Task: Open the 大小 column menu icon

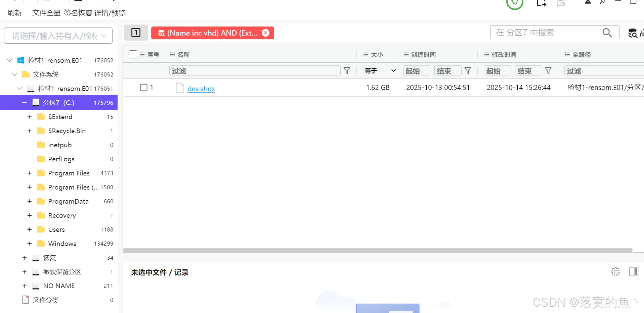Action: click(366, 54)
